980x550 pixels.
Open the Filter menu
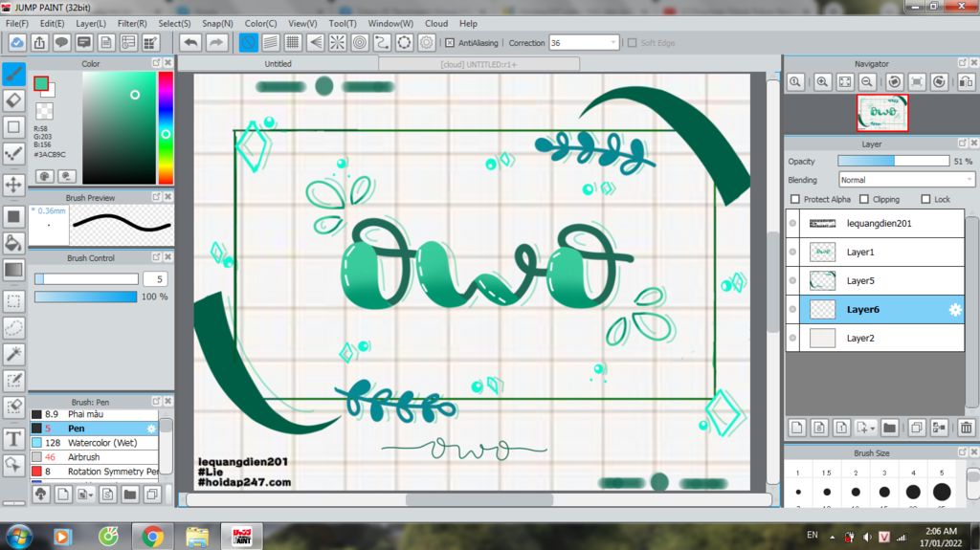[132, 23]
